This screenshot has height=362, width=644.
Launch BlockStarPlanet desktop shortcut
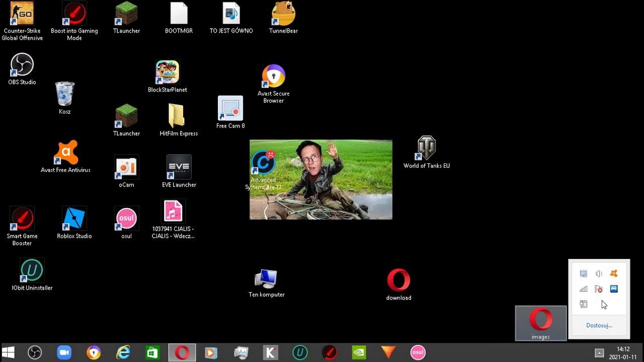coord(168,77)
